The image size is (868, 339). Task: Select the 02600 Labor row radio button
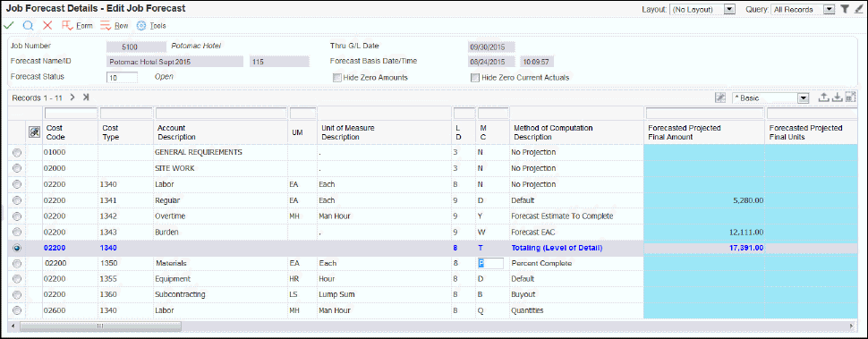(x=17, y=310)
